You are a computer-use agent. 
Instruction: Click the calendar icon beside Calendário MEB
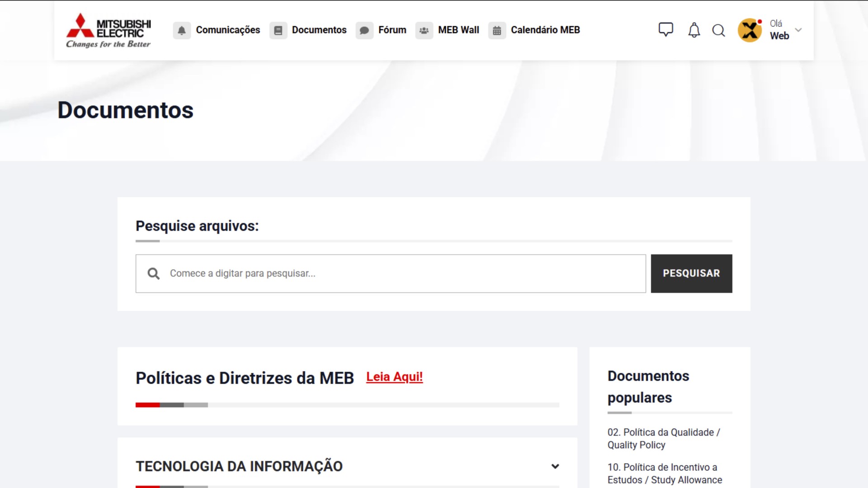(x=497, y=30)
